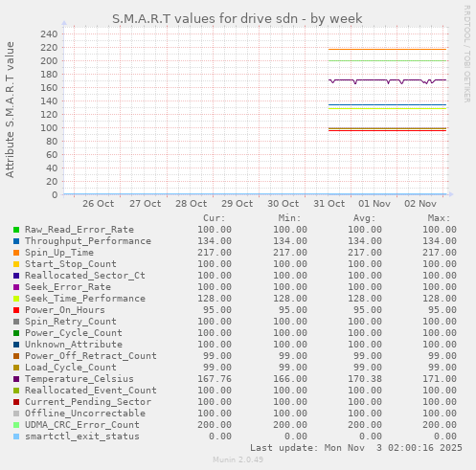The height and width of the screenshot is (470, 476).
Task: Click the Temperature_Celsius average value 170.38
Action: [x=365, y=379]
